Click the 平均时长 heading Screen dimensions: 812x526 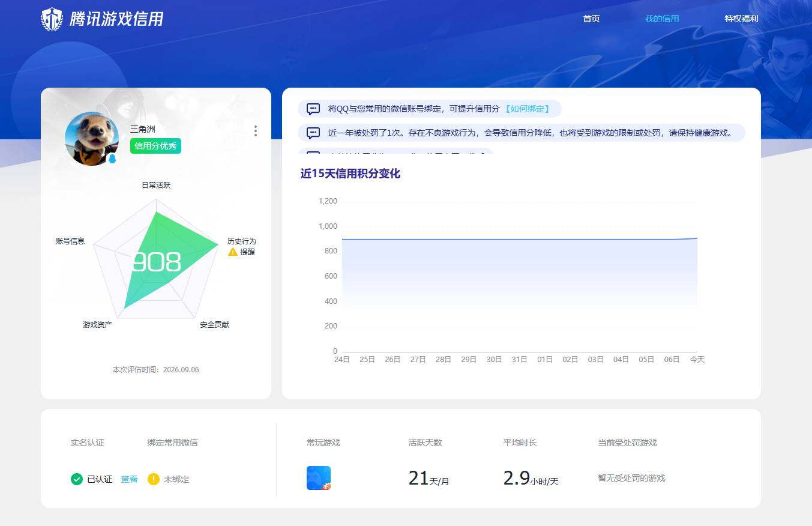coord(520,443)
